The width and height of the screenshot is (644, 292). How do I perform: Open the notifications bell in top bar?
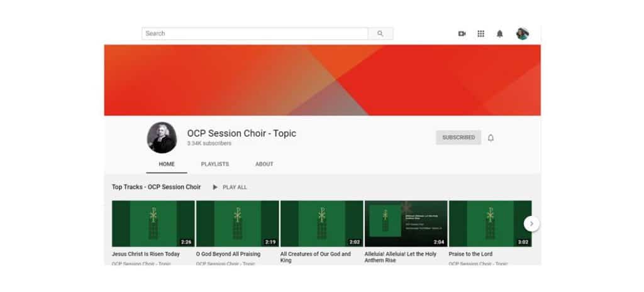[x=499, y=34]
